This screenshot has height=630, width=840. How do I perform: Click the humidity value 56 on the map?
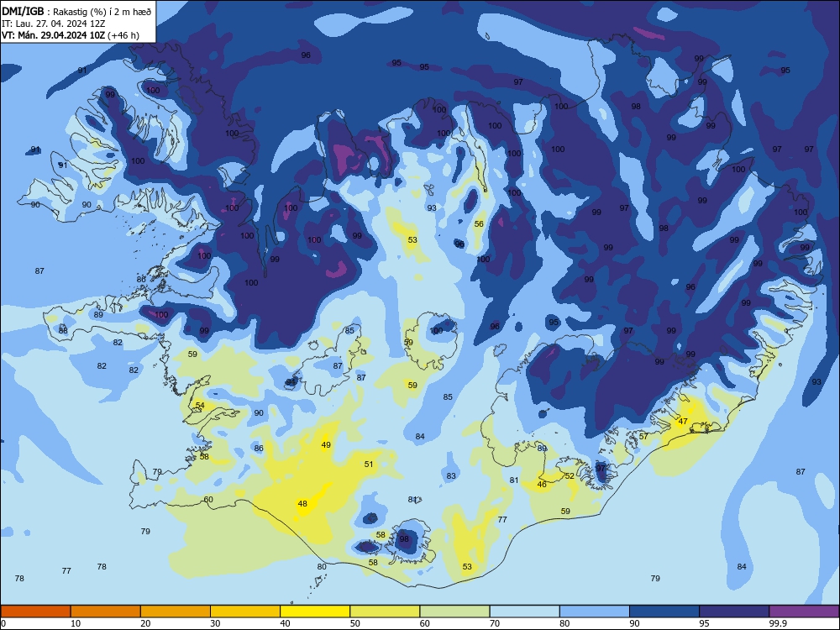pos(479,224)
